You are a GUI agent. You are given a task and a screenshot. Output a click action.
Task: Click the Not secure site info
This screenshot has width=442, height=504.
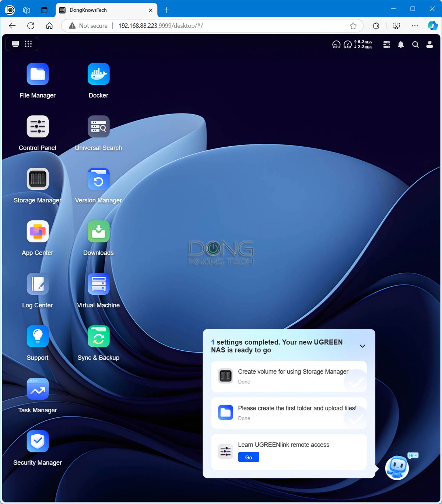coord(88,26)
